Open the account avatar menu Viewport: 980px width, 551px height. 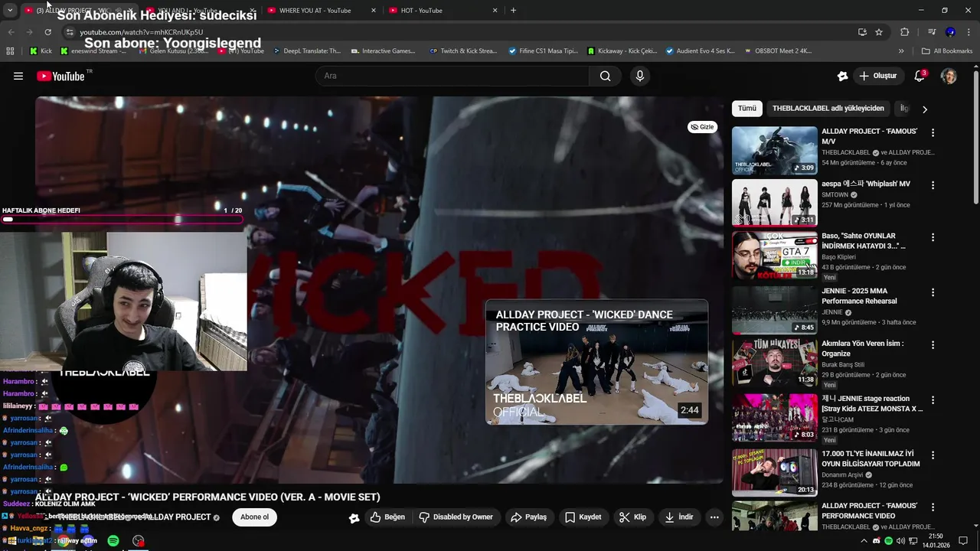949,76
